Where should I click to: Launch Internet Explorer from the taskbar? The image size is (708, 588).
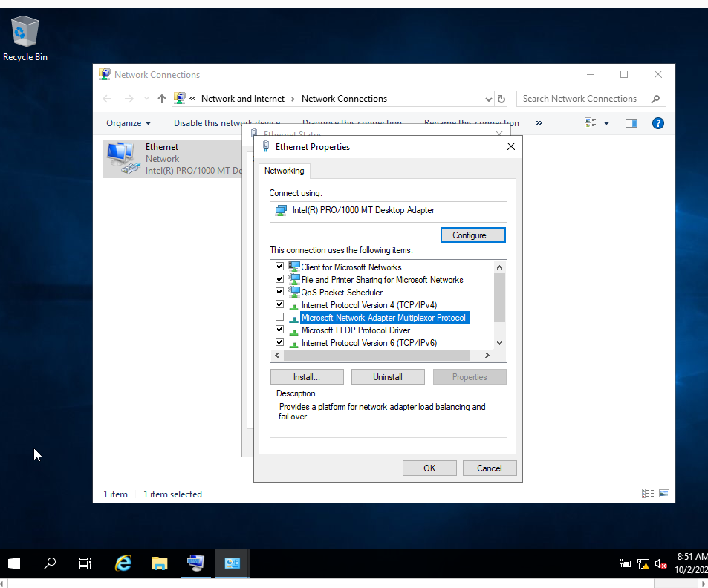click(x=123, y=563)
